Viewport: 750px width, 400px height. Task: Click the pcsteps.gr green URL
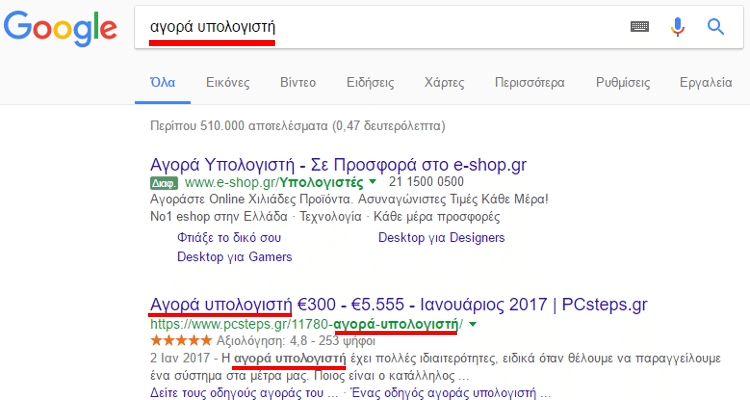tap(307, 324)
